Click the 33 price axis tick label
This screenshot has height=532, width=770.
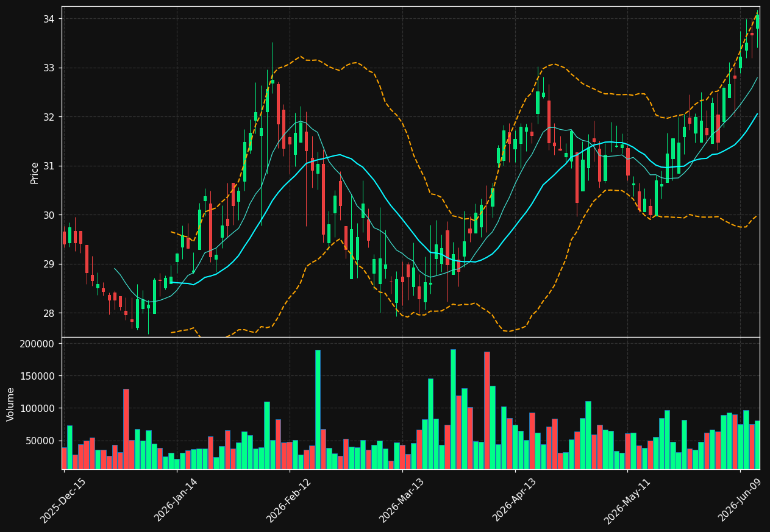tap(49, 68)
